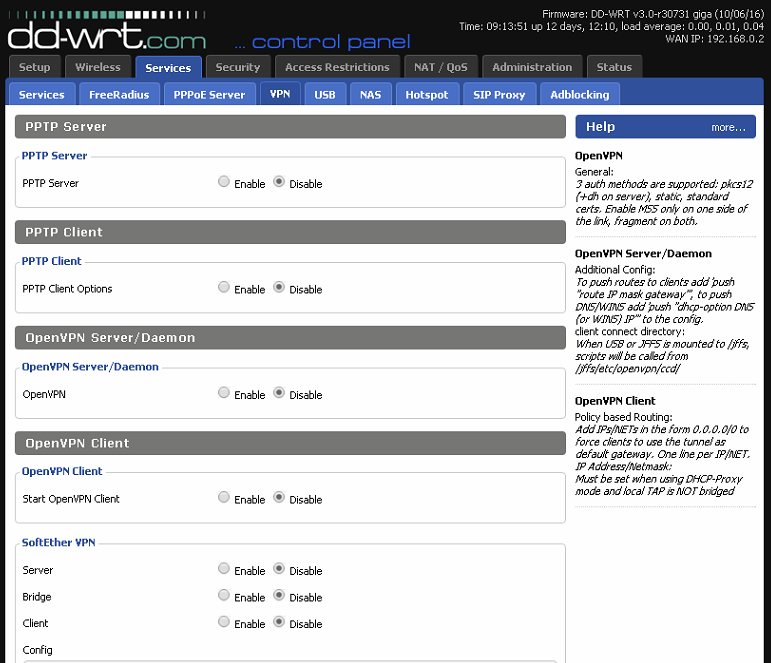Open the Security main tab
This screenshot has width=771, height=663.
[x=237, y=67]
